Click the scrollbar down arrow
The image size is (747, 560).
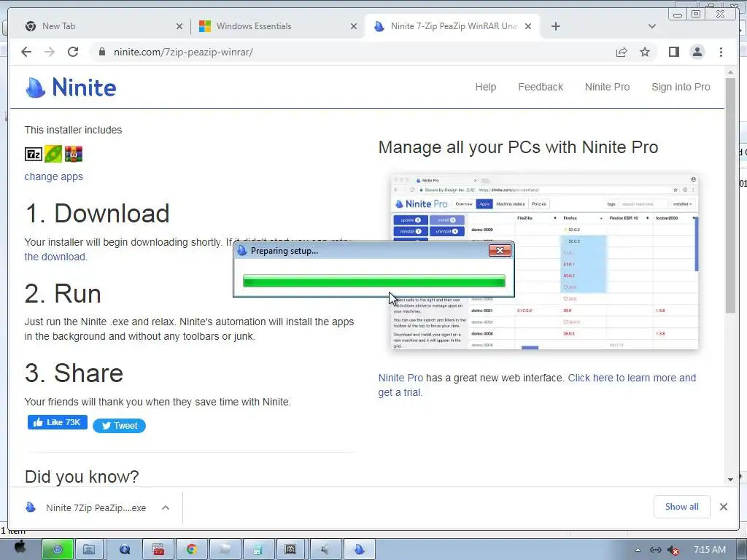tap(730, 480)
